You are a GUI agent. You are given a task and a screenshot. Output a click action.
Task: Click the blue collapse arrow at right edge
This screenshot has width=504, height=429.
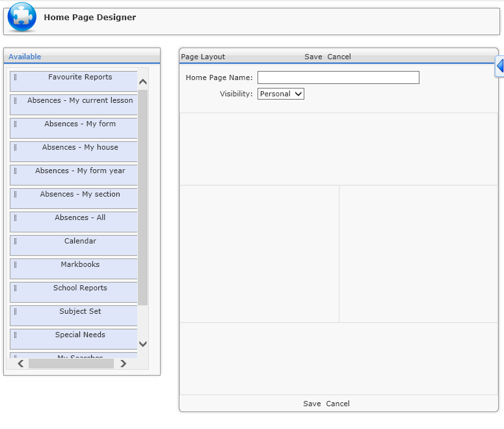499,66
